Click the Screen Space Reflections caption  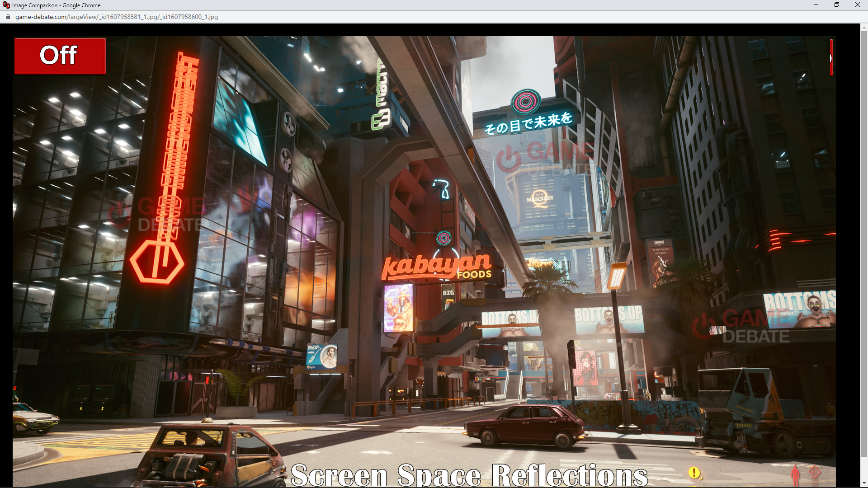point(469,474)
